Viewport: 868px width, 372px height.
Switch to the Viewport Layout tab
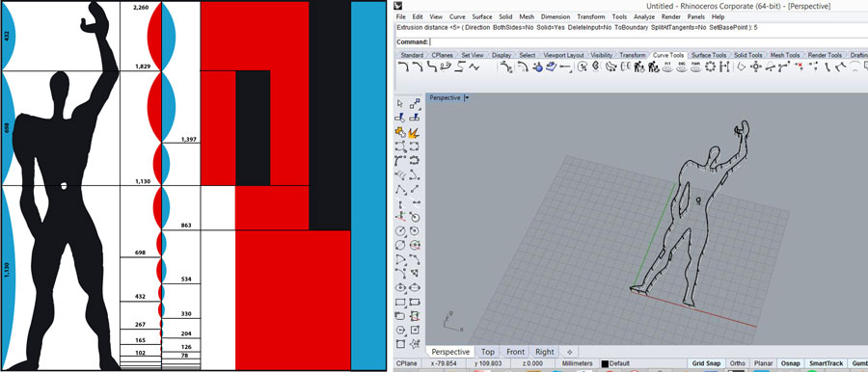point(562,55)
